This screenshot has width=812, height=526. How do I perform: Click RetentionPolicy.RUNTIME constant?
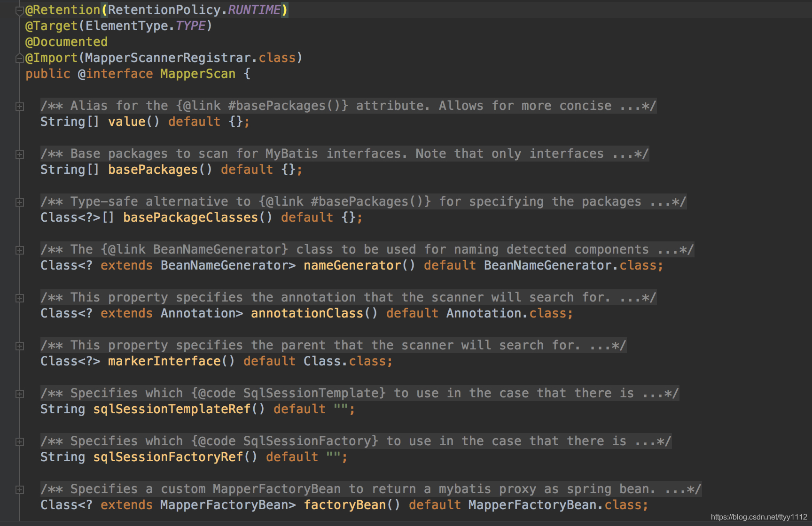point(194,10)
